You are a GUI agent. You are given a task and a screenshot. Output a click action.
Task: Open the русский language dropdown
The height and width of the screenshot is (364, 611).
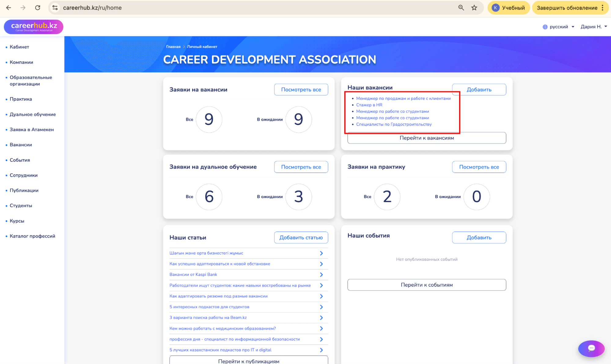pos(559,27)
